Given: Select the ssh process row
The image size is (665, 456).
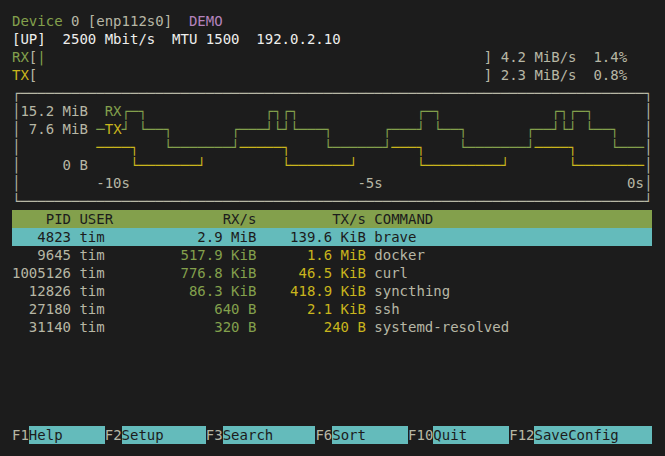Looking at the screenshot, I should point(332,309).
